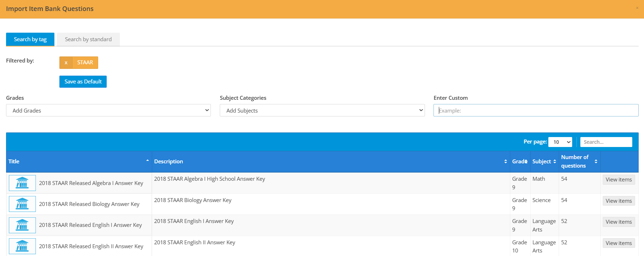Click the Enter Custom text field
644x256 pixels.
point(536,110)
